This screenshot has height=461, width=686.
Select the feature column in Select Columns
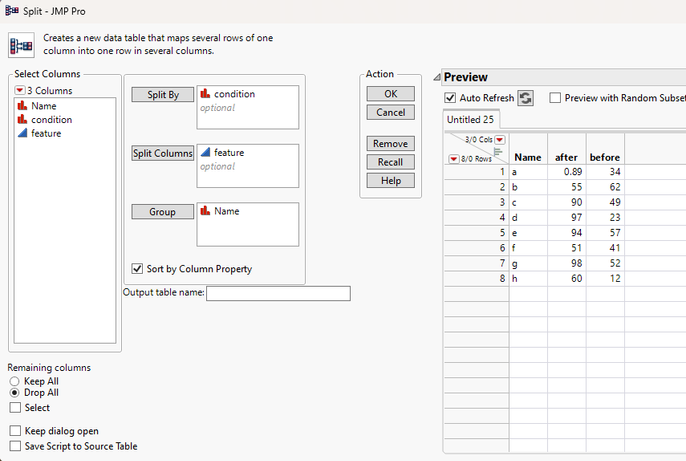(x=46, y=134)
